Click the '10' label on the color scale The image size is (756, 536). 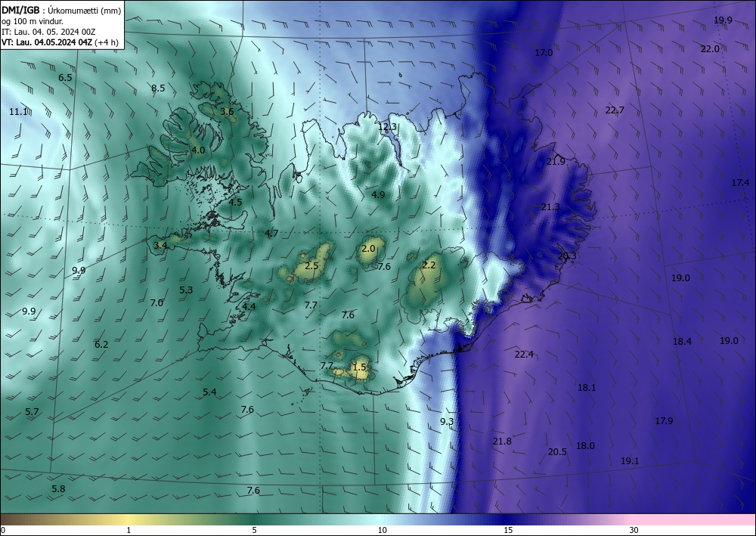click(x=383, y=531)
